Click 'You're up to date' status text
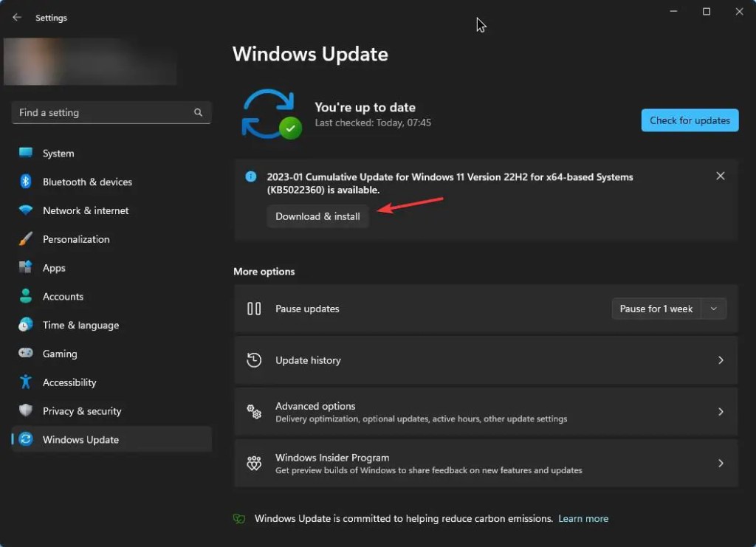756x547 pixels. click(365, 107)
